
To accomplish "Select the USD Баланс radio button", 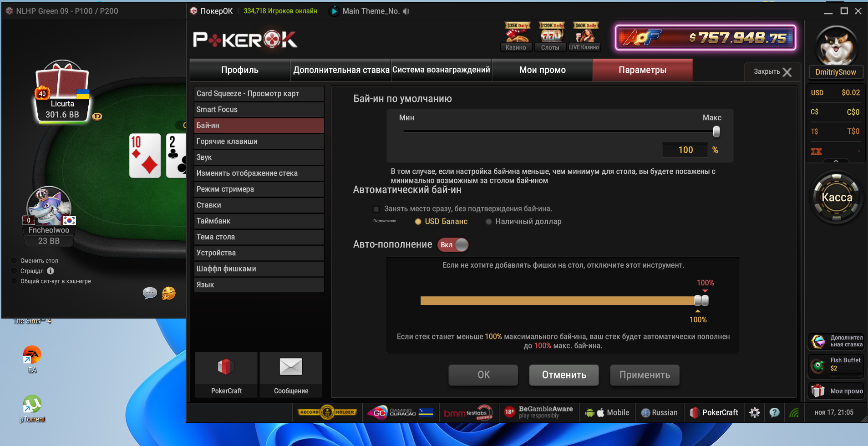I will pyautogui.click(x=418, y=222).
